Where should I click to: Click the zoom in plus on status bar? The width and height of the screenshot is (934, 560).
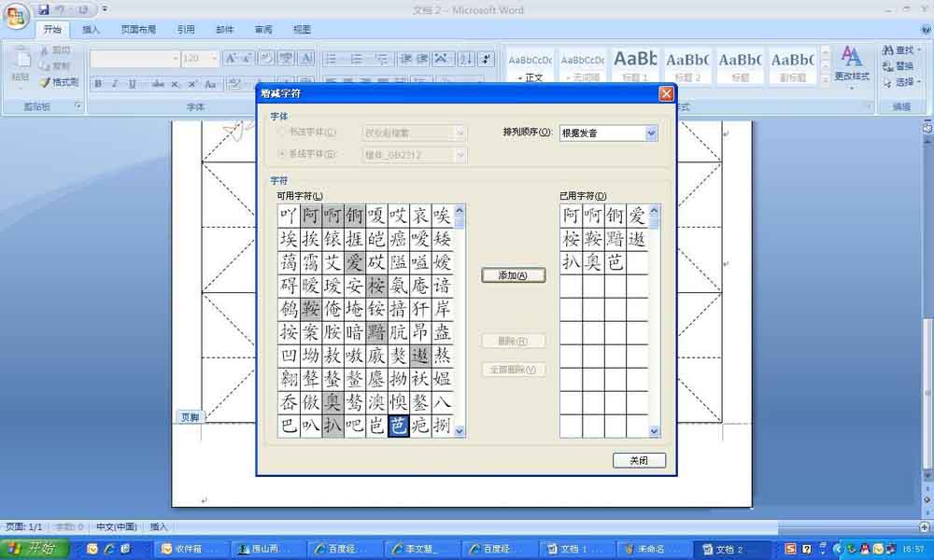(x=924, y=526)
